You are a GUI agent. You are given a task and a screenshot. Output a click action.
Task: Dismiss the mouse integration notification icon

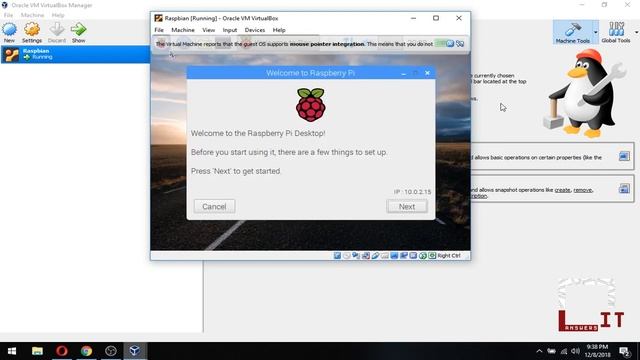point(450,44)
